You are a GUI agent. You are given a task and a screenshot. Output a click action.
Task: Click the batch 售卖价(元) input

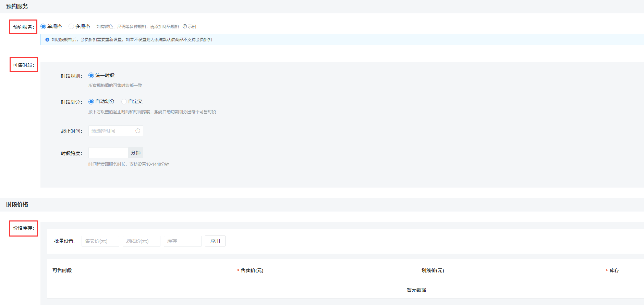point(100,241)
